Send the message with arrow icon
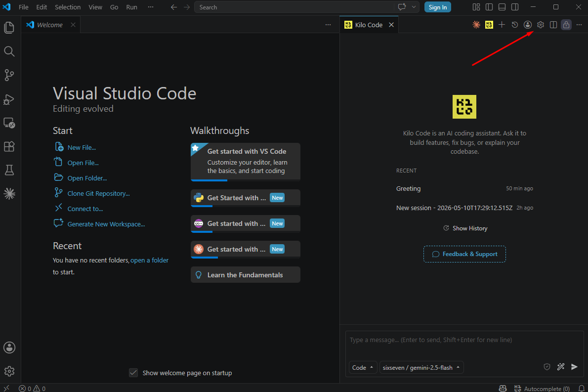The height and width of the screenshot is (392, 588). pos(574,367)
